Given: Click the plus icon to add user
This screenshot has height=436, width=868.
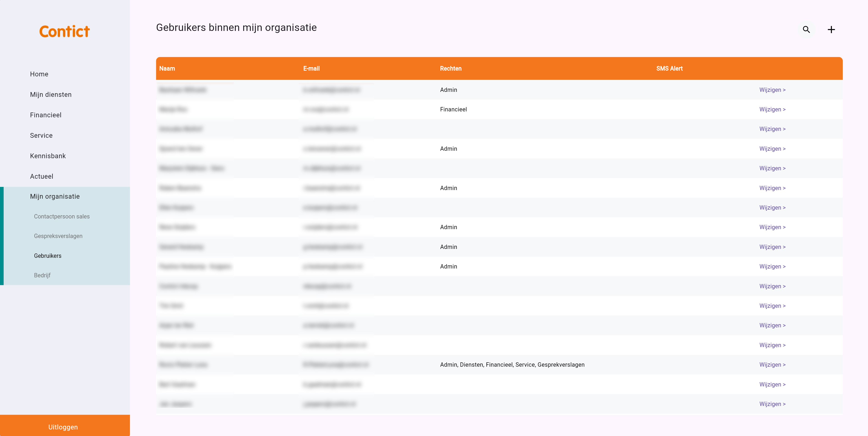Looking at the screenshot, I should (831, 30).
